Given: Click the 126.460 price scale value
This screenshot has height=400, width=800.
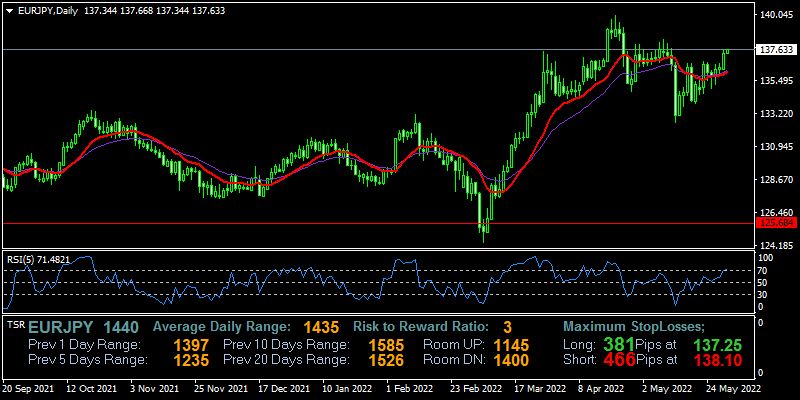Looking at the screenshot, I should (x=777, y=212).
